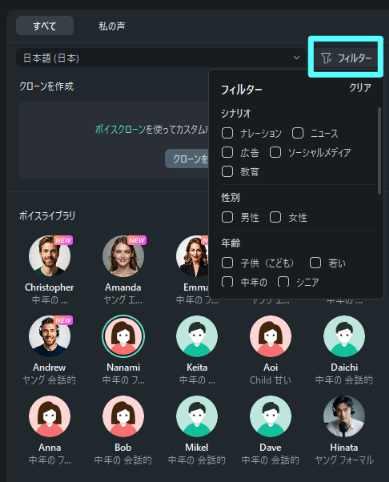
Task: Tick the ソーシャルメディア checkbox
Action: (275, 153)
